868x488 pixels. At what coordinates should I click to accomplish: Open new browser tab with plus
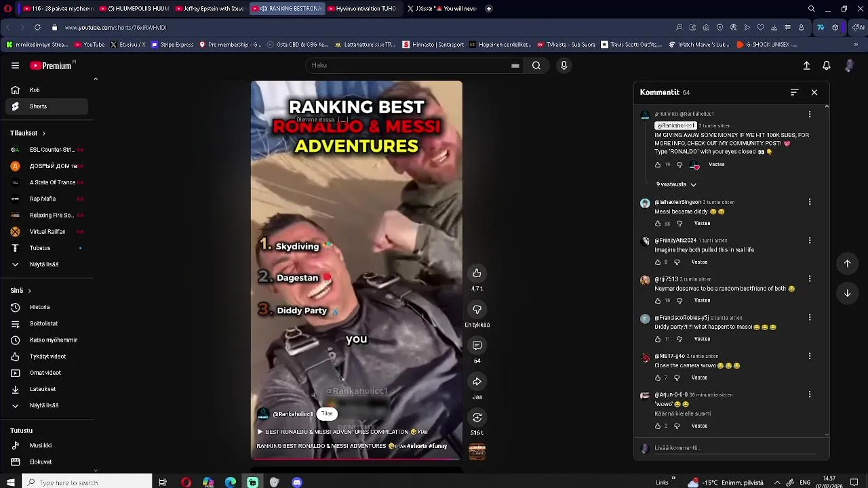[489, 9]
